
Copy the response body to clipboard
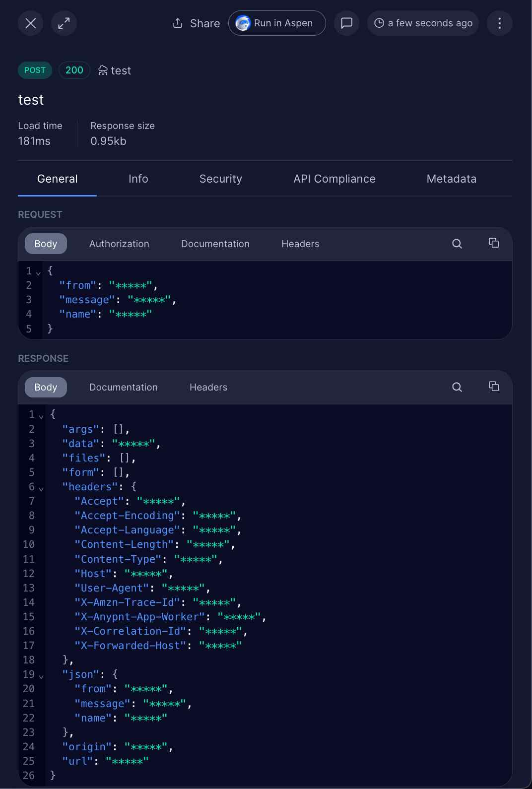coord(494,387)
